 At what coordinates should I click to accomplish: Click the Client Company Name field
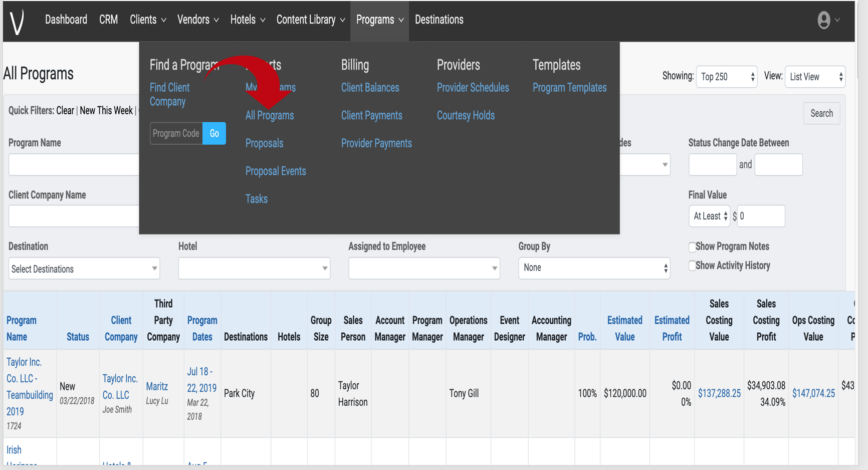tap(74, 216)
